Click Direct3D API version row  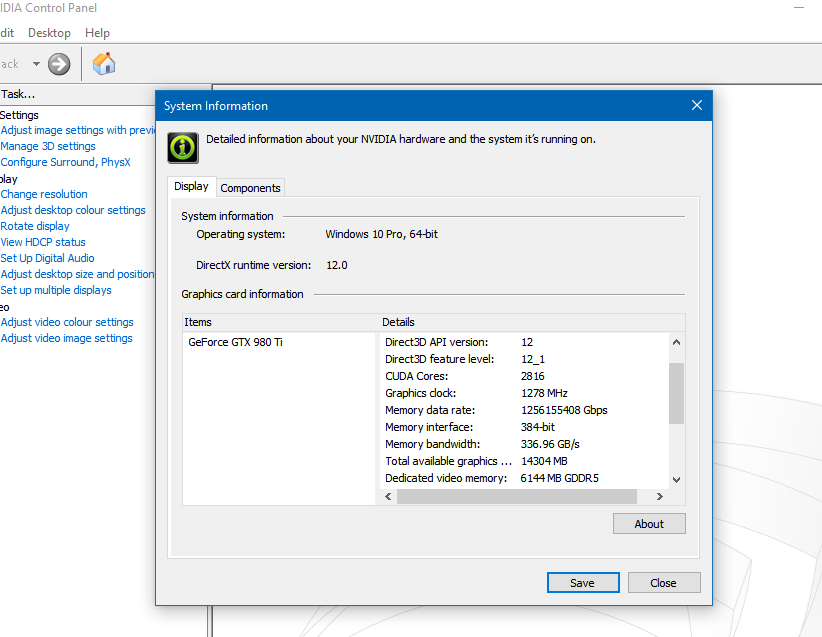(x=524, y=342)
